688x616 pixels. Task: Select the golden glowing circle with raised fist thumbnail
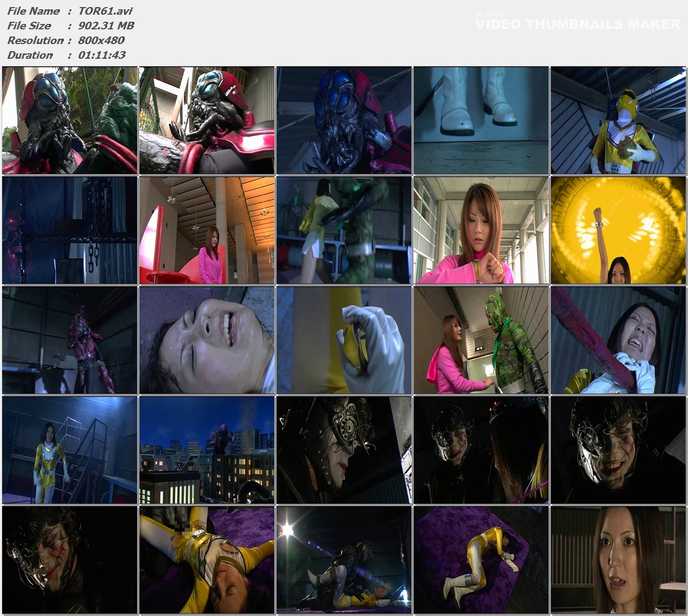[618, 230]
